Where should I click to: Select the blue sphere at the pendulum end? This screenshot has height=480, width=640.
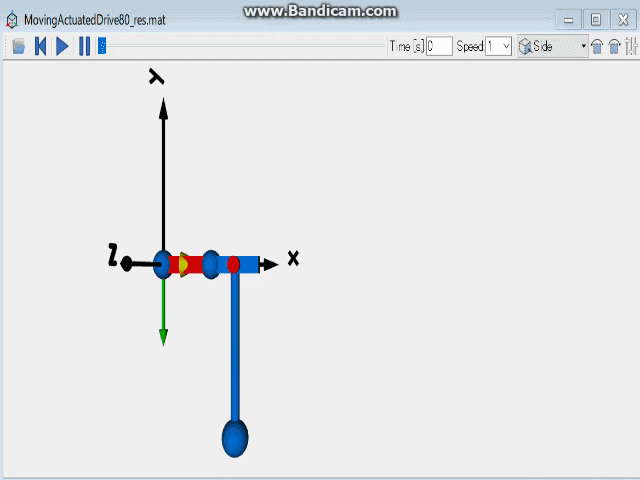tap(234, 438)
